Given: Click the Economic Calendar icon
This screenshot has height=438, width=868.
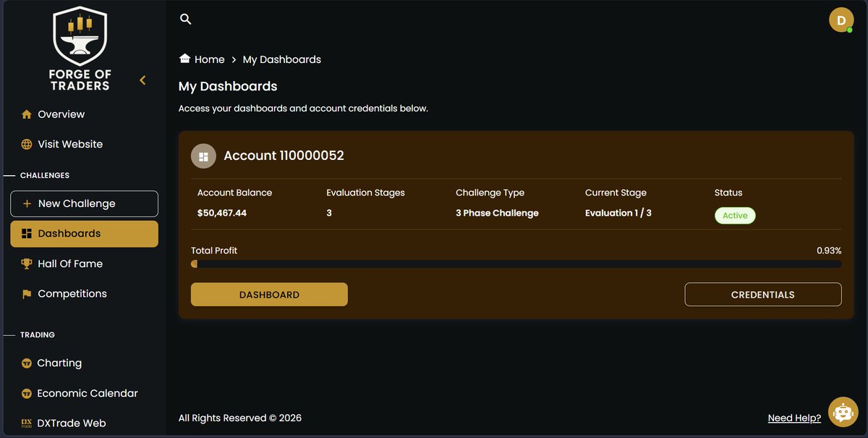Looking at the screenshot, I should pyautogui.click(x=27, y=393).
